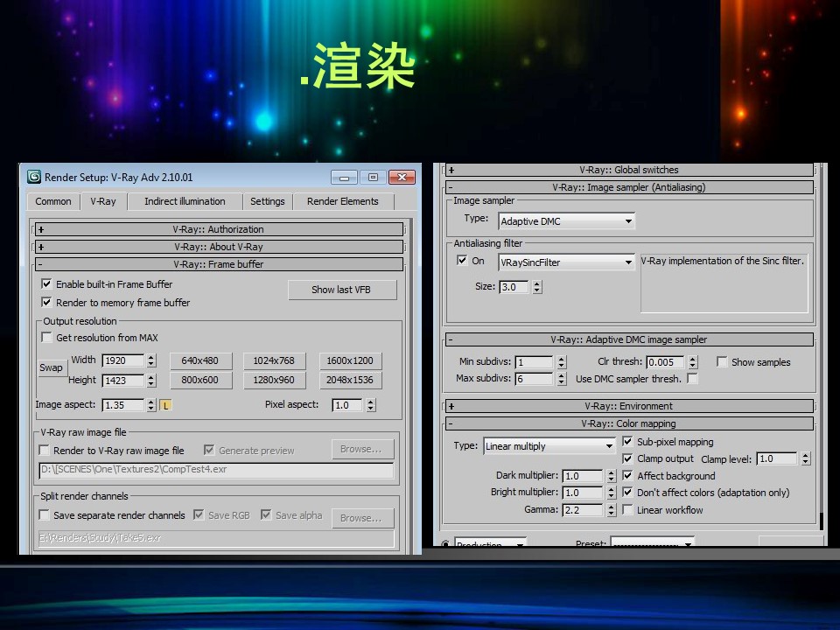Click the Min subdivs field
This screenshot has width=840, height=630.
534,362
